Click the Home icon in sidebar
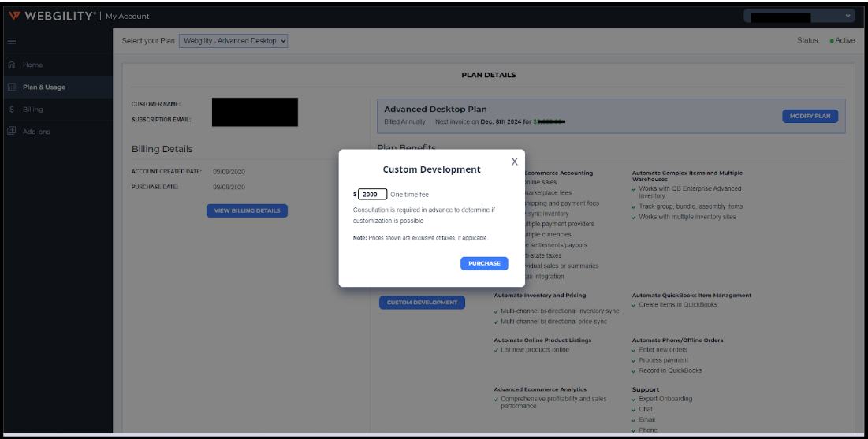 pyautogui.click(x=12, y=65)
